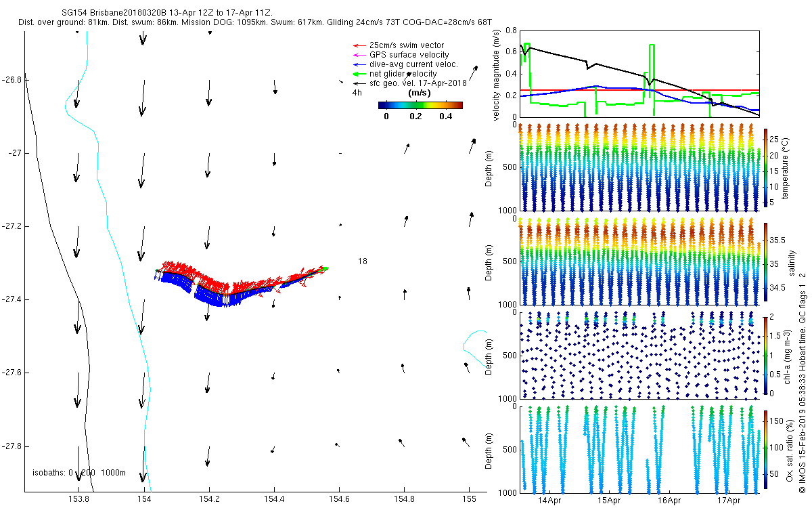The width and height of the screenshot is (812, 508).
Task: Select the blue dive-avg current legend arrow
Action: click(x=357, y=64)
